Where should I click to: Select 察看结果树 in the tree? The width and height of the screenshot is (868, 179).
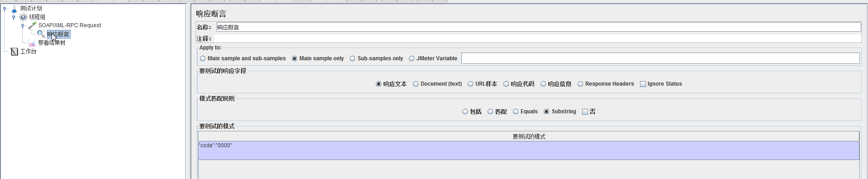point(52,43)
